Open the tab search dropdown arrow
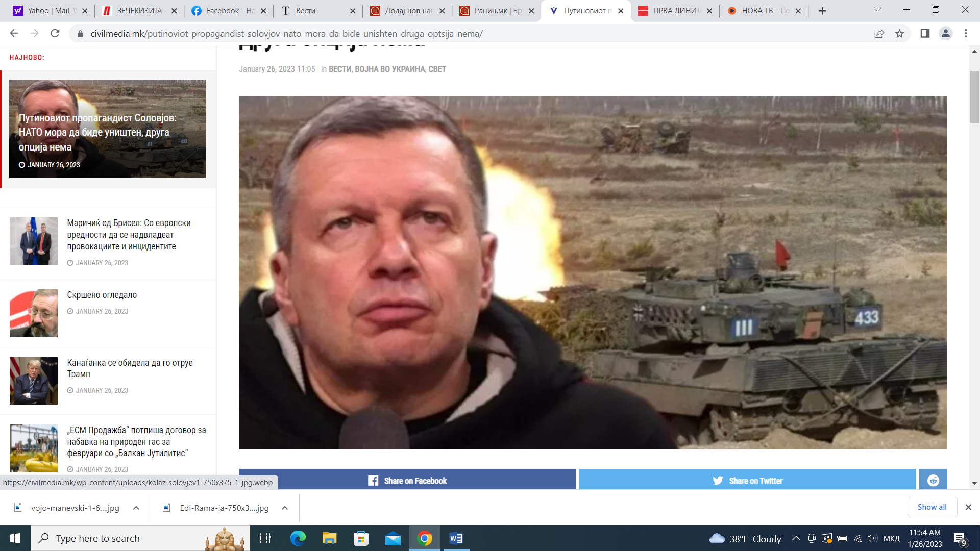This screenshot has height=551, width=980. (x=877, y=10)
